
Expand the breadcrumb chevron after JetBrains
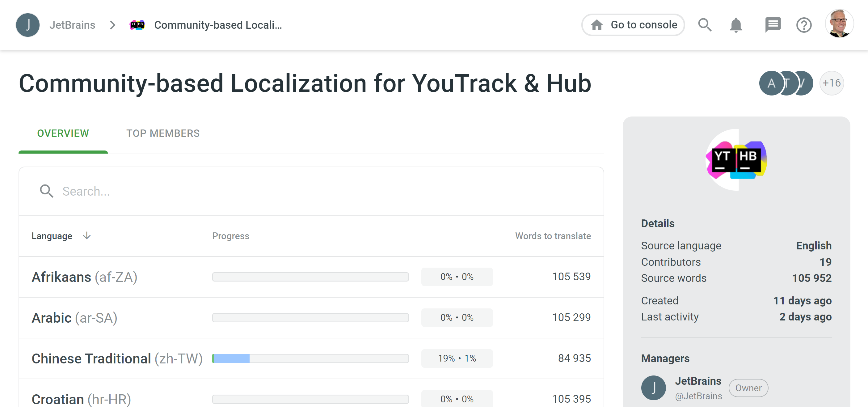112,25
